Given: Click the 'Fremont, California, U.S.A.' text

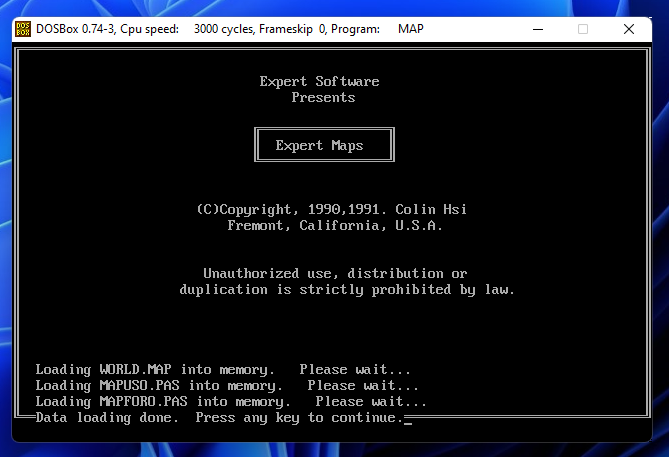Looking at the screenshot, I should coord(335,225).
